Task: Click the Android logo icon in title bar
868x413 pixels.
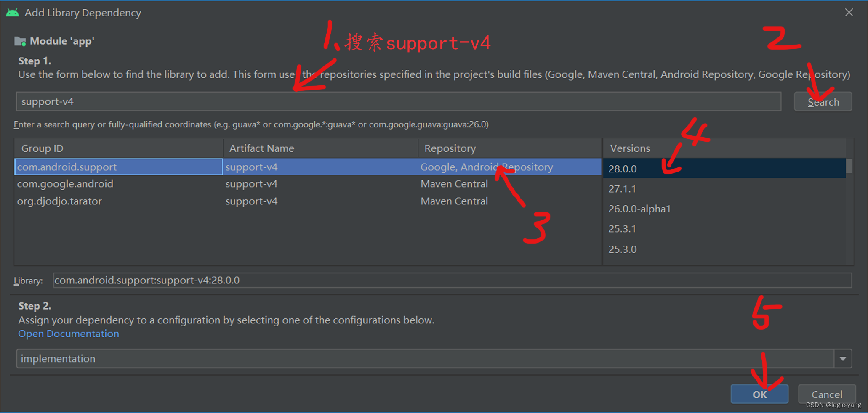Action: pos(12,13)
